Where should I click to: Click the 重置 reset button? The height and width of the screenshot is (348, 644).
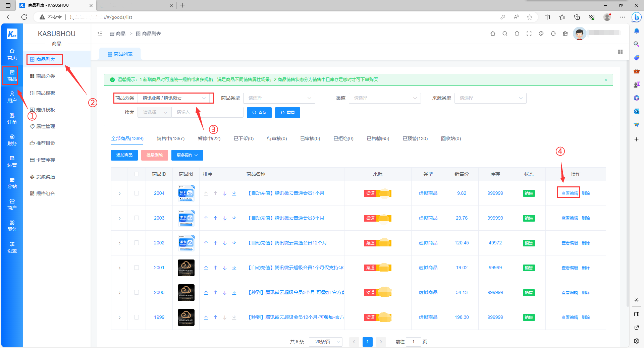point(287,113)
